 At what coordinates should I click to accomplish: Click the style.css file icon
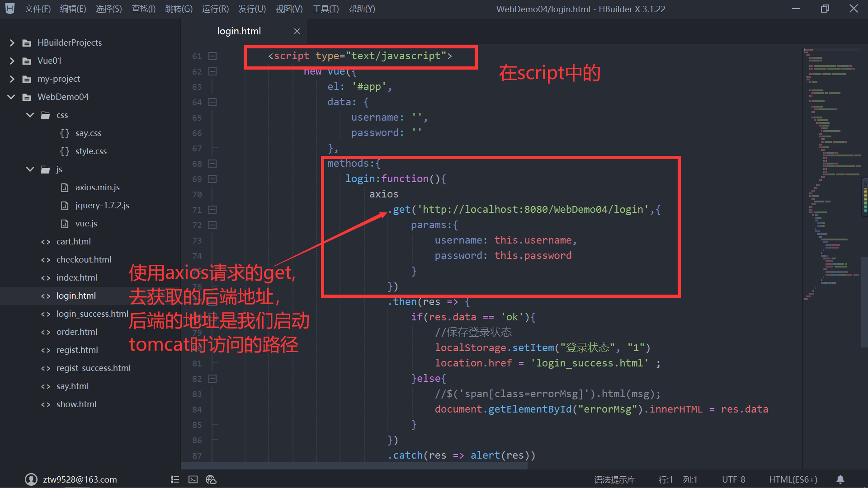pos(65,151)
